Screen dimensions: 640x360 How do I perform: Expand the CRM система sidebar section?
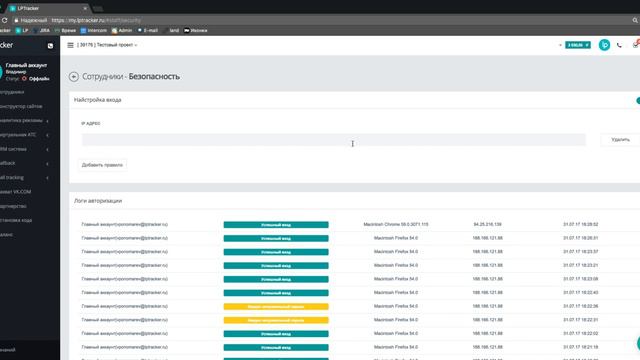click(x=24, y=149)
